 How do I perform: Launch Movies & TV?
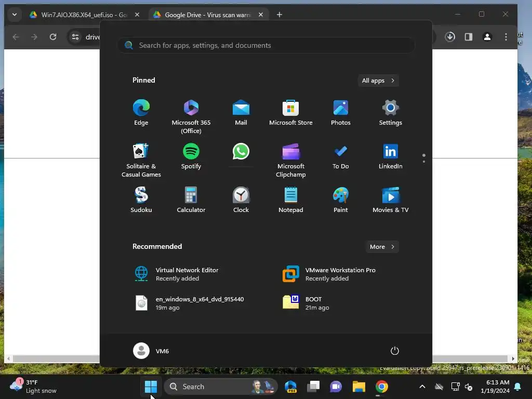pos(391,200)
